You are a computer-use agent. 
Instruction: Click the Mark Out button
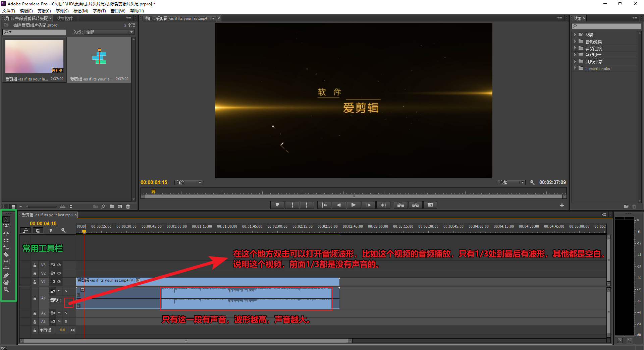[307, 205]
